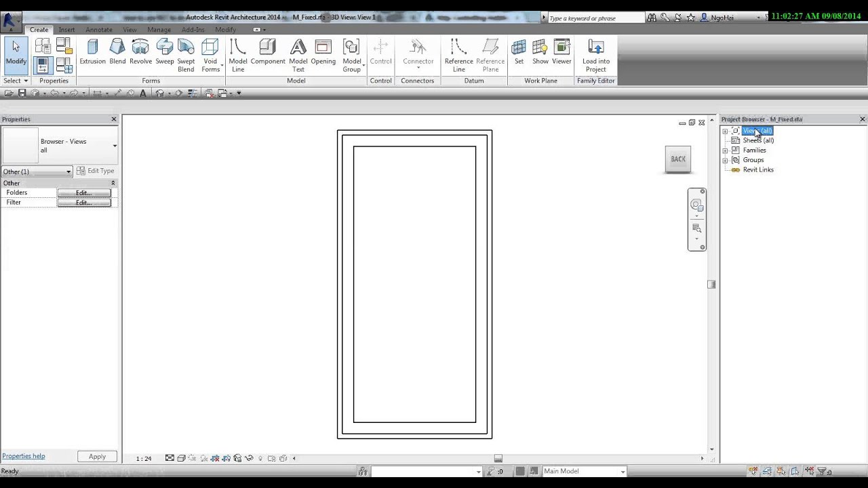Switch to the Insert ribbon tab

pos(66,30)
